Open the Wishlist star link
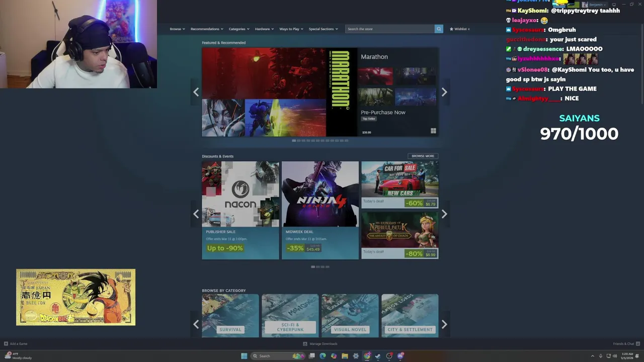644x362 pixels. click(x=451, y=29)
